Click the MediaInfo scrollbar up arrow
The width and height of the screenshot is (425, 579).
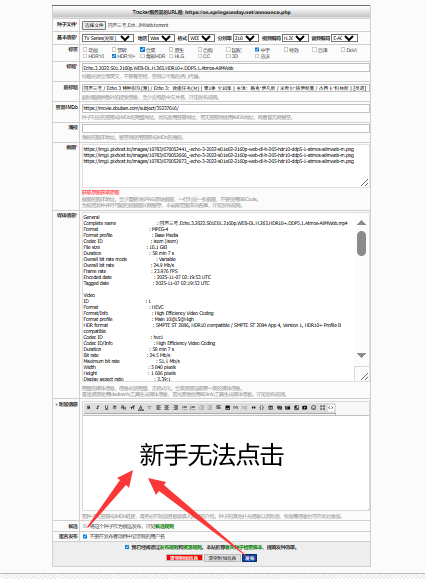pos(361,223)
